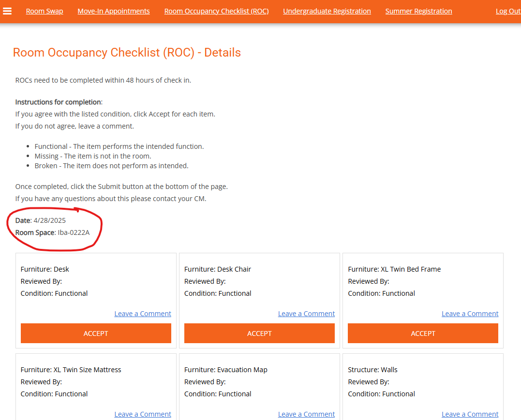This screenshot has width=521, height=420.
Task: Leave a comment on the Desk item
Action: 143,314
